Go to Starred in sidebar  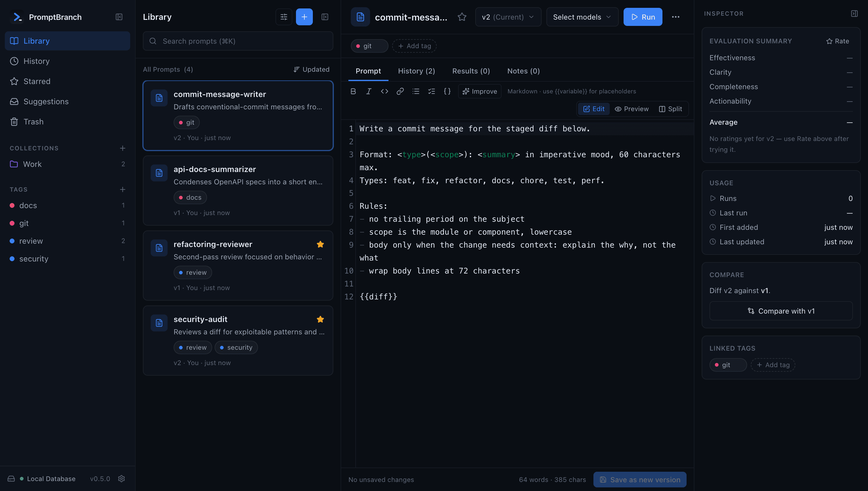[68, 81]
